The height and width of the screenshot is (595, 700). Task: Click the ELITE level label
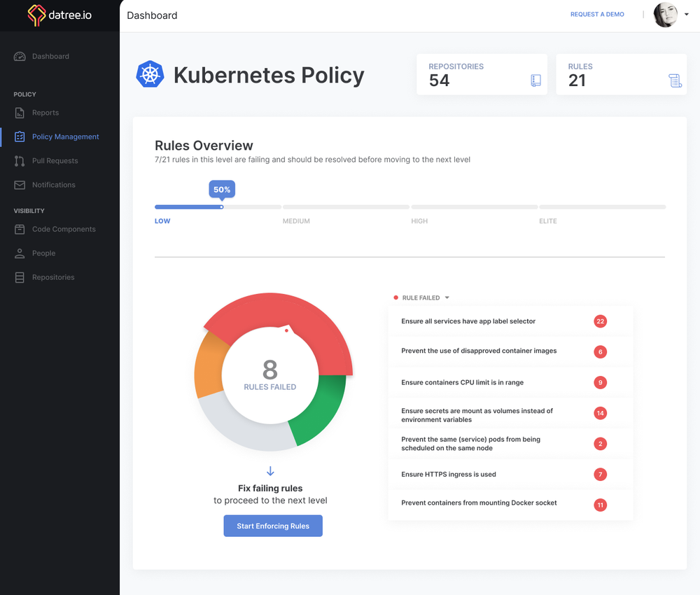click(548, 221)
